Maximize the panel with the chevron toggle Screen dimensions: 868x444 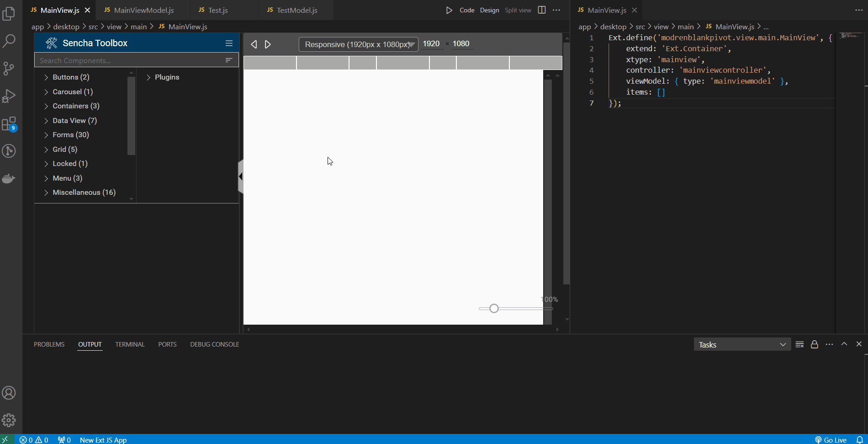click(844, 344)
